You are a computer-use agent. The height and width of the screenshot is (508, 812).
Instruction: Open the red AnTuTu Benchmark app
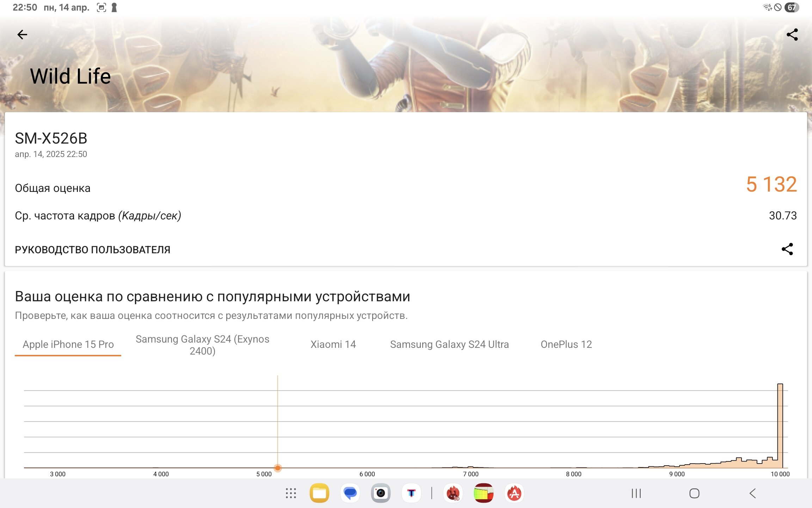coord(514,493)
